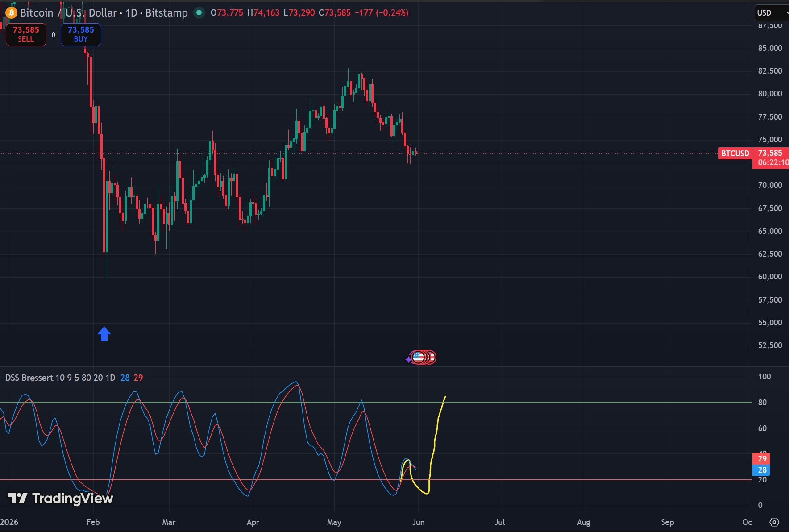789x532 pixels.
Task: Click the red 29 label on the indicator scale
Action: [762, 458]
